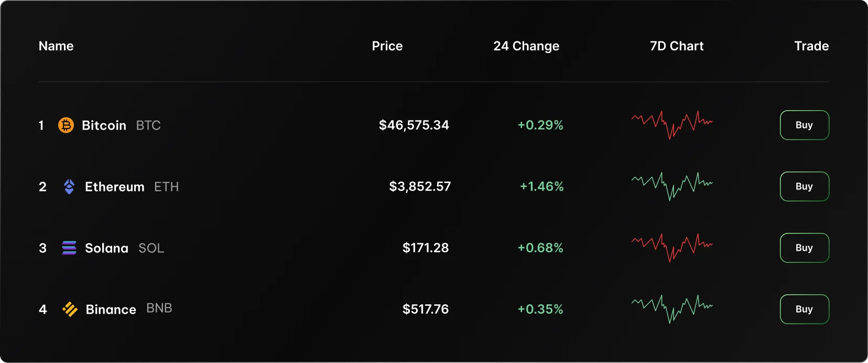Buy Ethereum using its Buy button
This screenshot has height=363, width=868.
point(805,186)
